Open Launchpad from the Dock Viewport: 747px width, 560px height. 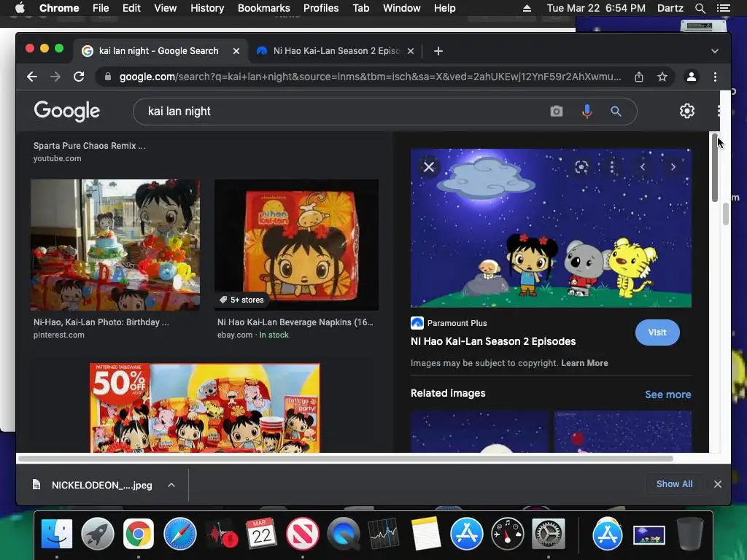pos(98,534)
